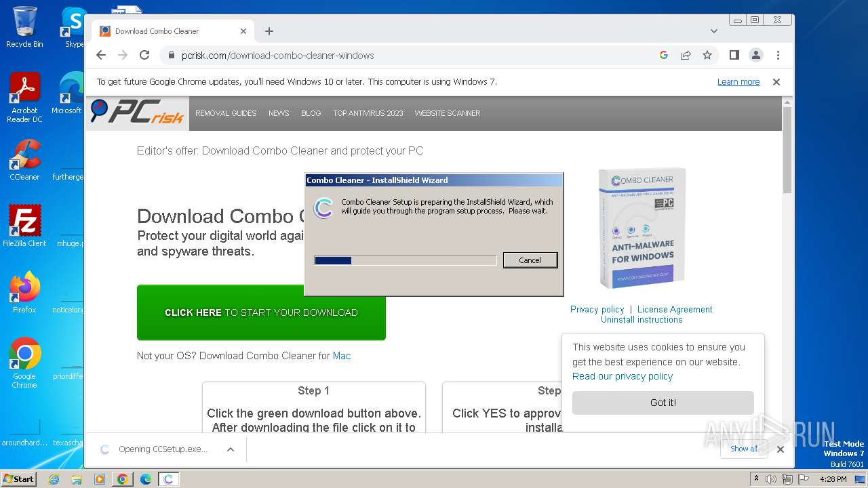Open the Mac download link

[x=342, y=356]
